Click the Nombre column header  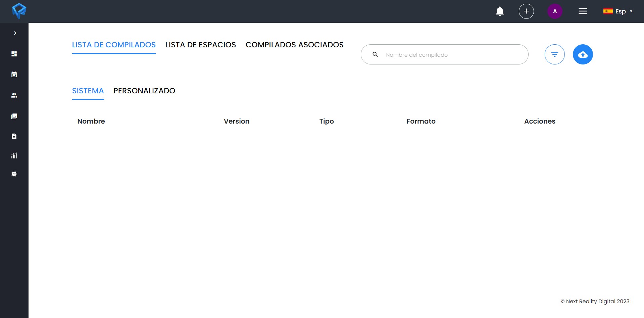(91, 121)
